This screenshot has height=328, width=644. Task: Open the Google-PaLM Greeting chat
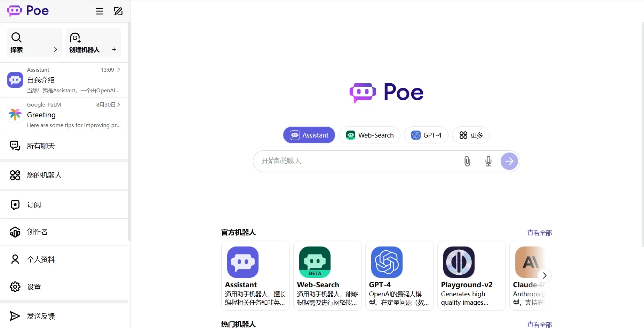click(x=64, y=115)
